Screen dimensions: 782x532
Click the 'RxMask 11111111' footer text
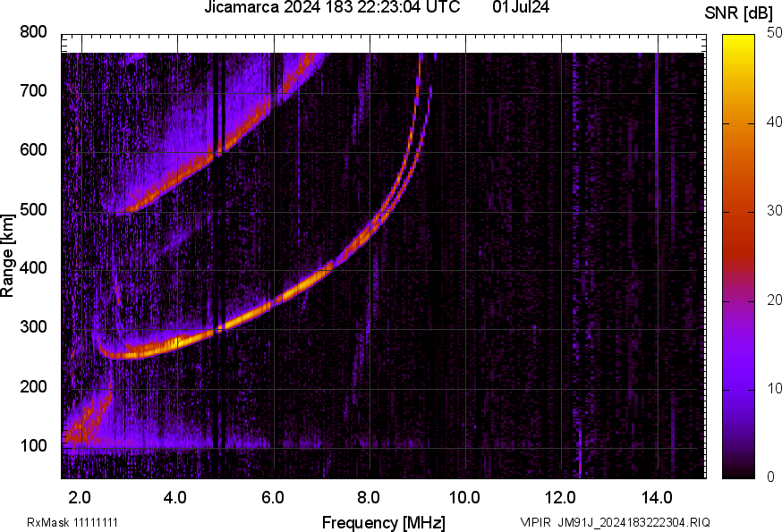click(x=72, y=522)
